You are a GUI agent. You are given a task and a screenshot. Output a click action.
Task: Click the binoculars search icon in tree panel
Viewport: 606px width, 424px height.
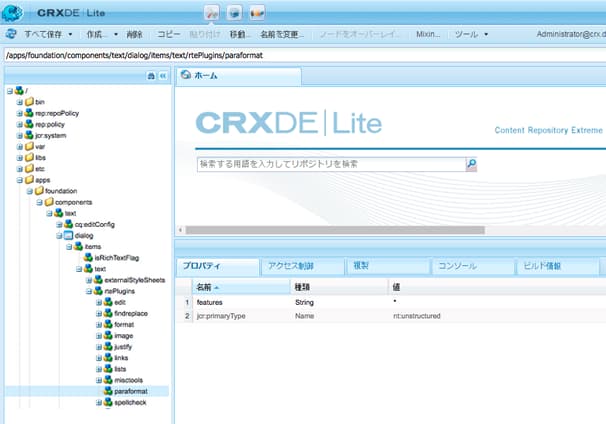point(151,76)
